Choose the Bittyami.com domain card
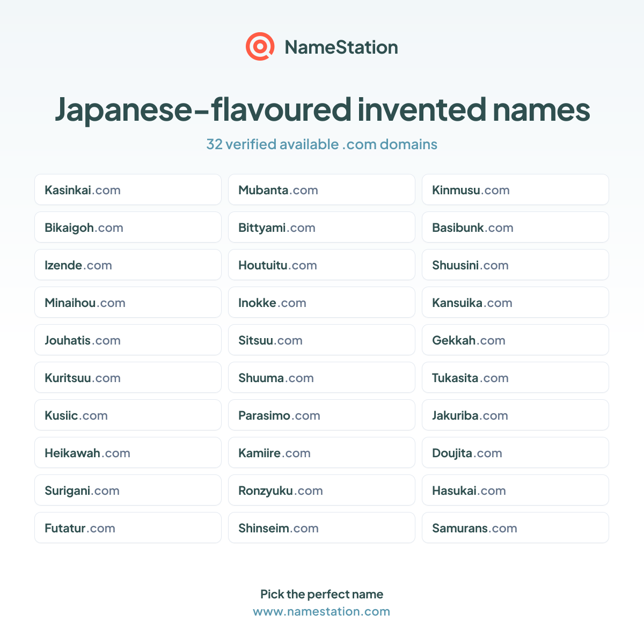 [322, 227]
